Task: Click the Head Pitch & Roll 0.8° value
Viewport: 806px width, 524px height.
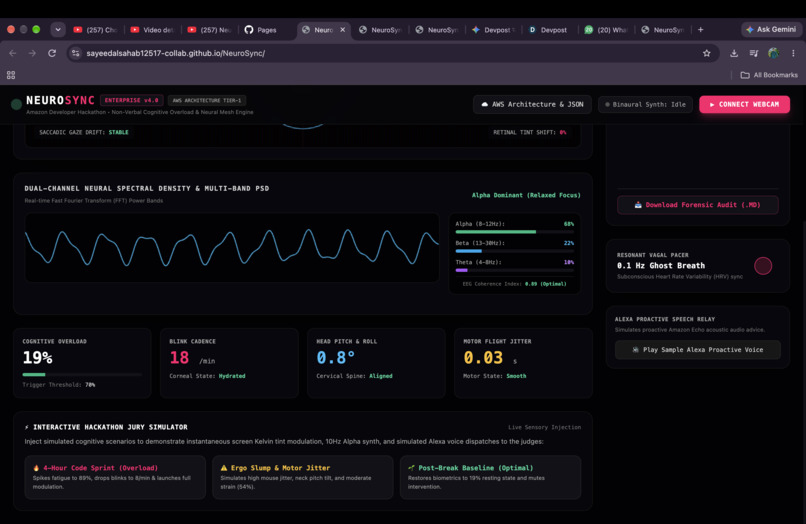Action: [x=335, y=357]
